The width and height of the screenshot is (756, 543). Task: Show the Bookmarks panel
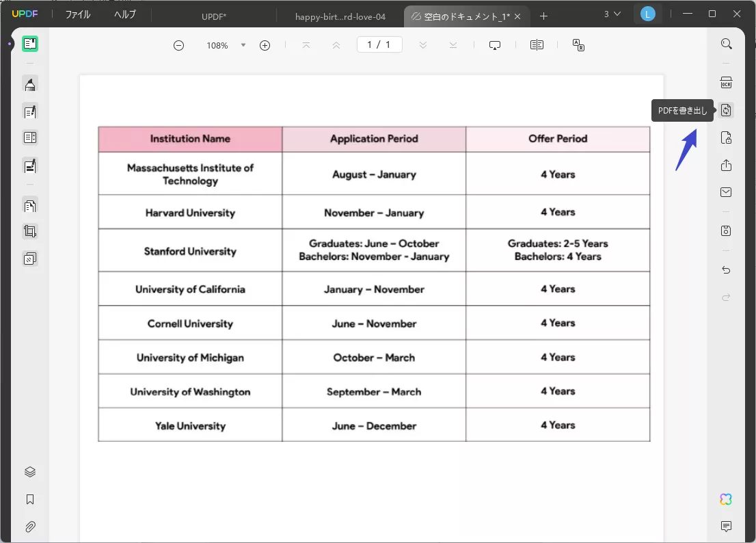point(30,499)
